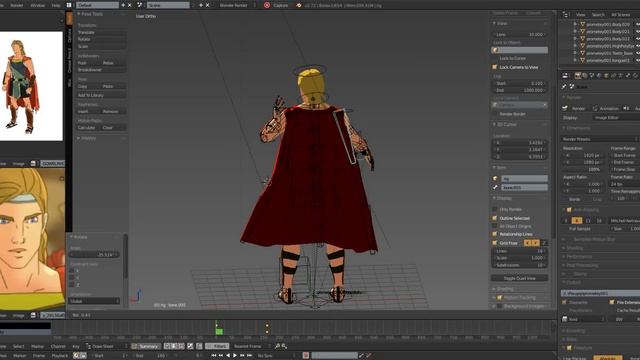Open the Help menu
The width and height of the screenshot is (640, 360).
pos(56,5)
